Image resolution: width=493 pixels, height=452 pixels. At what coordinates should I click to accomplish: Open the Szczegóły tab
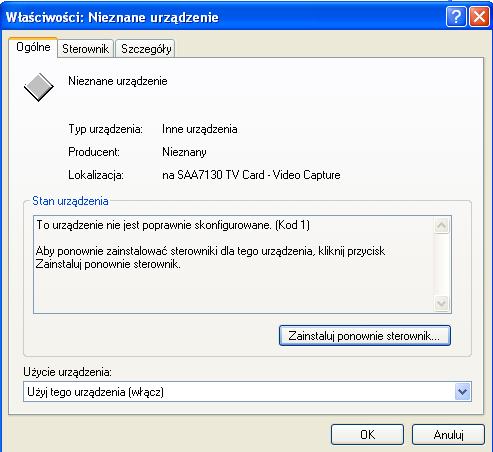tap(146, 49)
